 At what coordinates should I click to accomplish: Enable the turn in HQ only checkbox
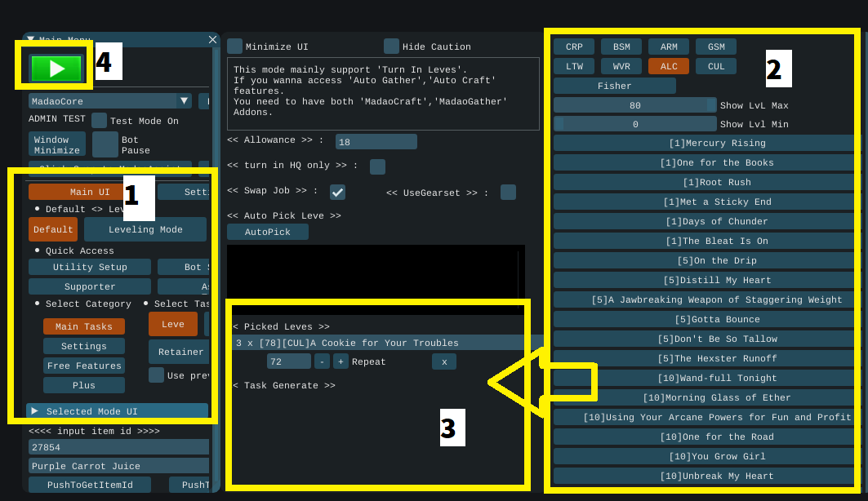click(x=377, y=166)
